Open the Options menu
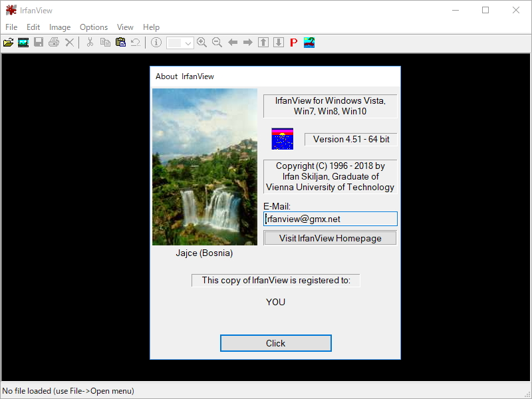 [93, 27]
